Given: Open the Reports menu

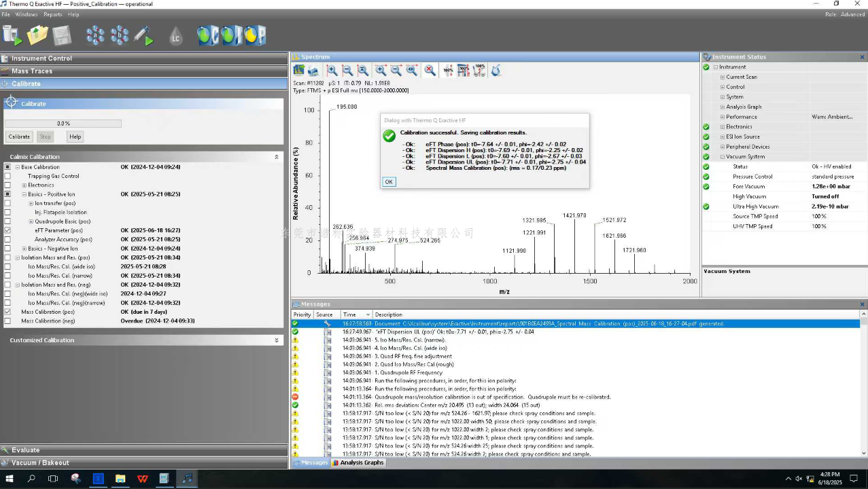Looking at the screenshot, I should pyautogui.click(x=53, y=14).
